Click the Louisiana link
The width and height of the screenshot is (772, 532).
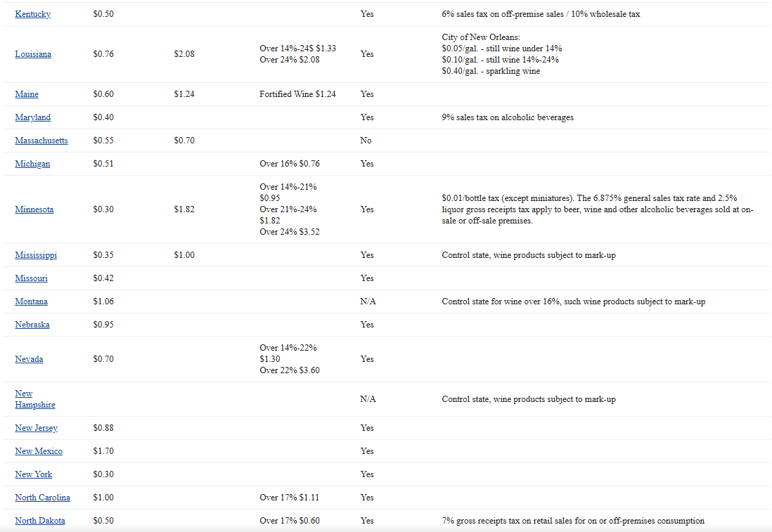click(x=33, y=54)
